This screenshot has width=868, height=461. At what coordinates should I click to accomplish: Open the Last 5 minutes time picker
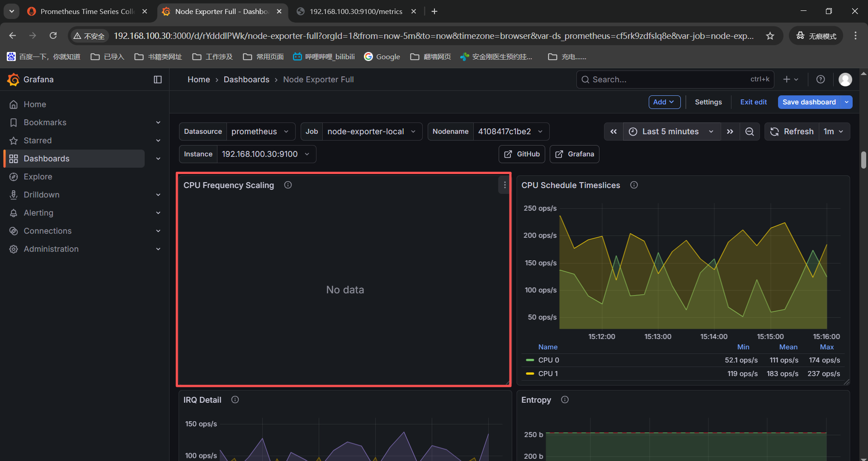[x=672, y=132]
